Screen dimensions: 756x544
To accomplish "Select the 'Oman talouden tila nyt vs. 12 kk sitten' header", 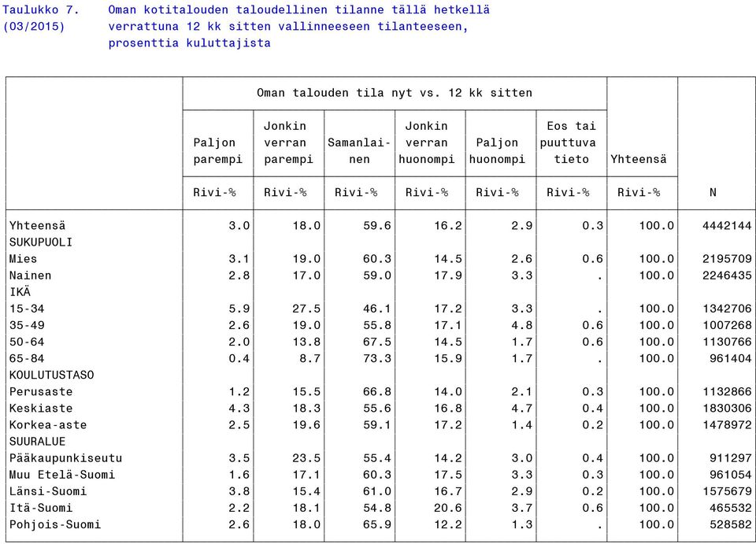I will [395, 93].
